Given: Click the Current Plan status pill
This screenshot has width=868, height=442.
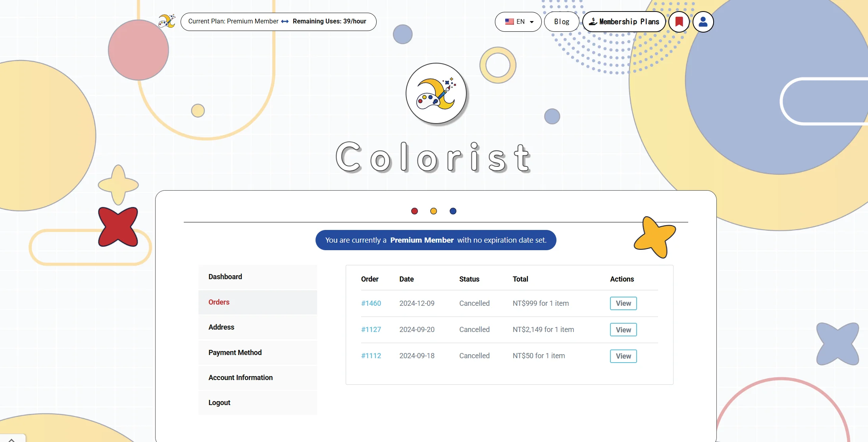Looking at the screenshot, I should click(x=278, y=21).
